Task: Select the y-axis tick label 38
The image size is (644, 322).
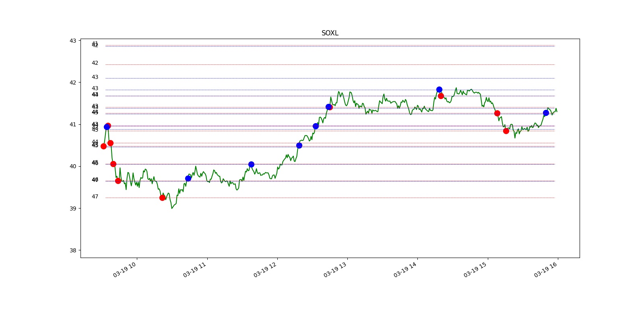Action: (x=73, y=250)
